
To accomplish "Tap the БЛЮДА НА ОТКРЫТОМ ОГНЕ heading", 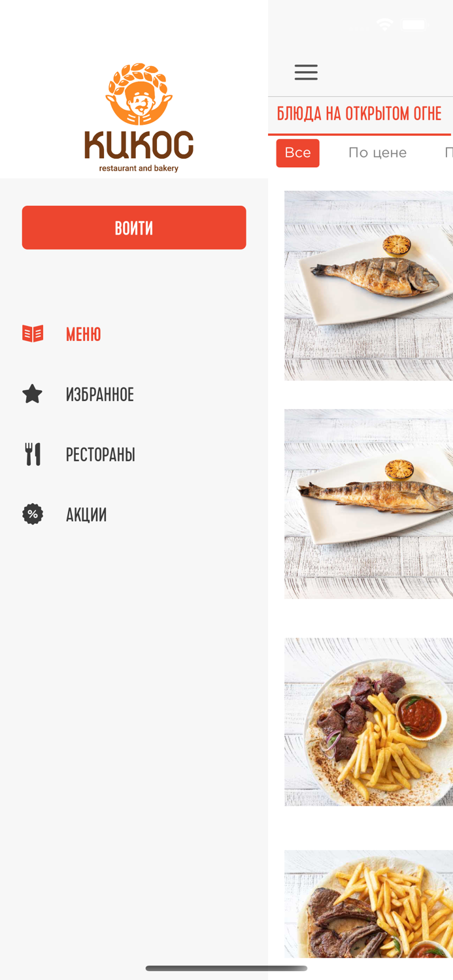I will tap(359, 114).
